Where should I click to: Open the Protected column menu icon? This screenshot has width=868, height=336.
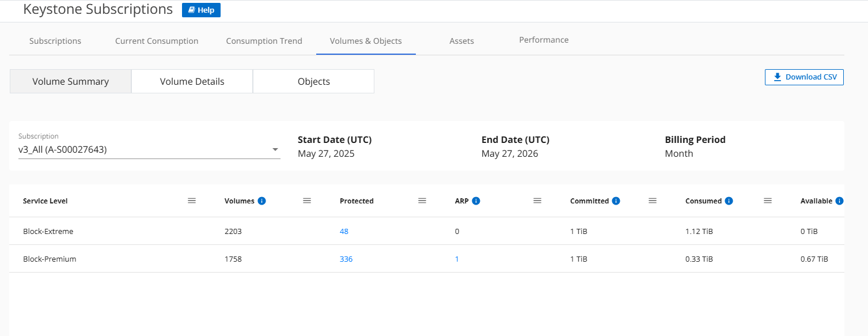click(422, 201)
